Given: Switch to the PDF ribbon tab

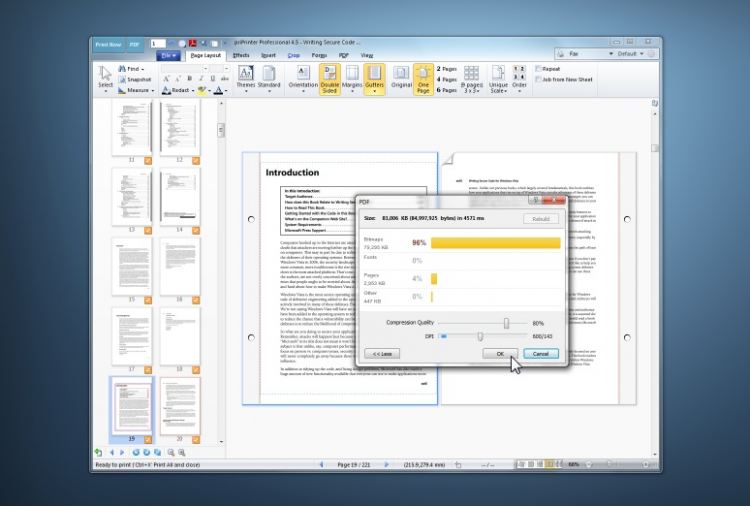Looking at the screenshot, I should (343, 55).
